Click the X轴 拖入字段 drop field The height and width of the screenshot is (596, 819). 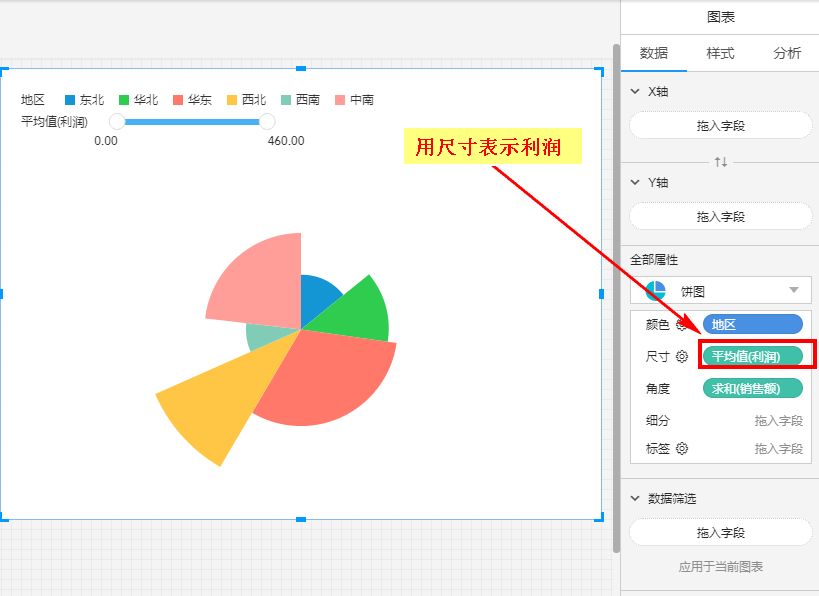point(720,126)
